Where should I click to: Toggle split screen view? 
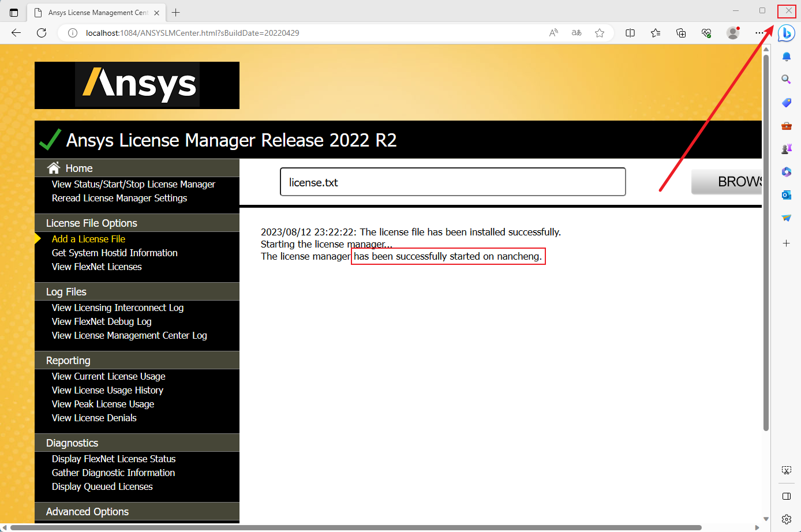click(630, 33)
